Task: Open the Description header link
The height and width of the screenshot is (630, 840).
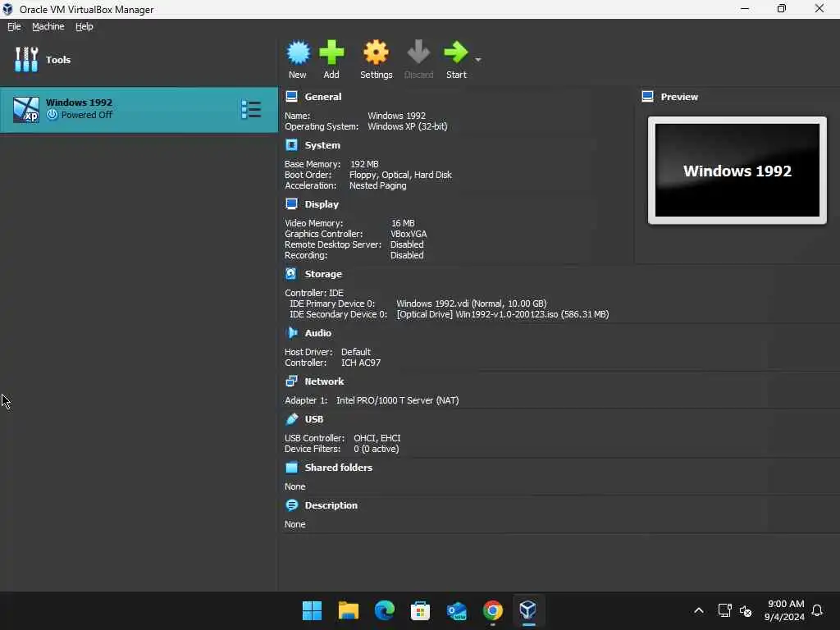Action: [331, 505]
